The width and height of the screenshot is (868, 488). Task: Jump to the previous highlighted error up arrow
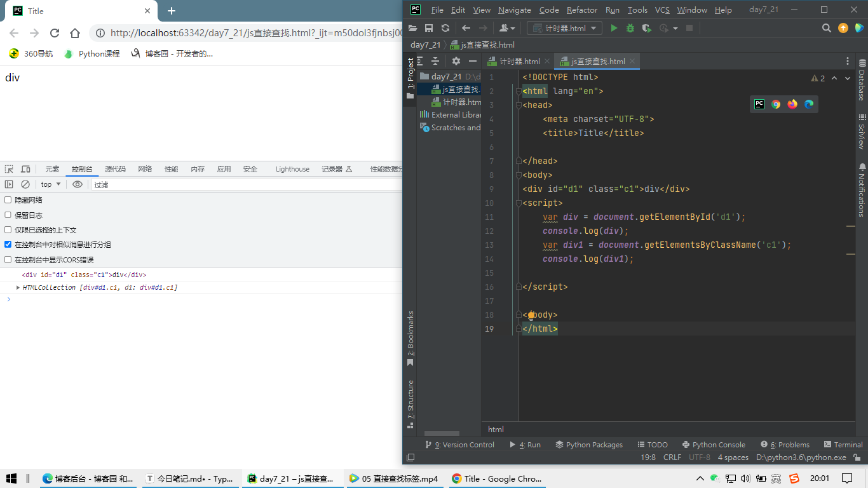[834, 78]
